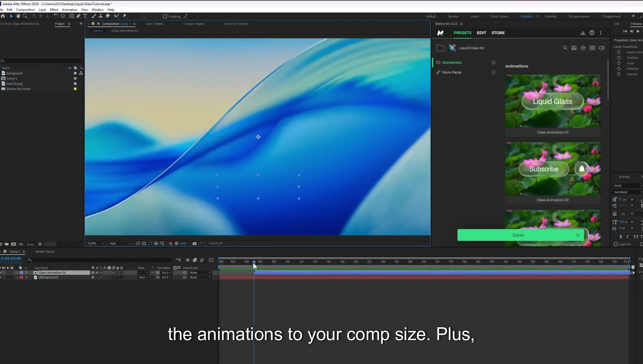Image resolution: width=643 pixels, height=364 pixels.
Task: Select Animations category in Motion Bro
Action: tap(452, 63)
